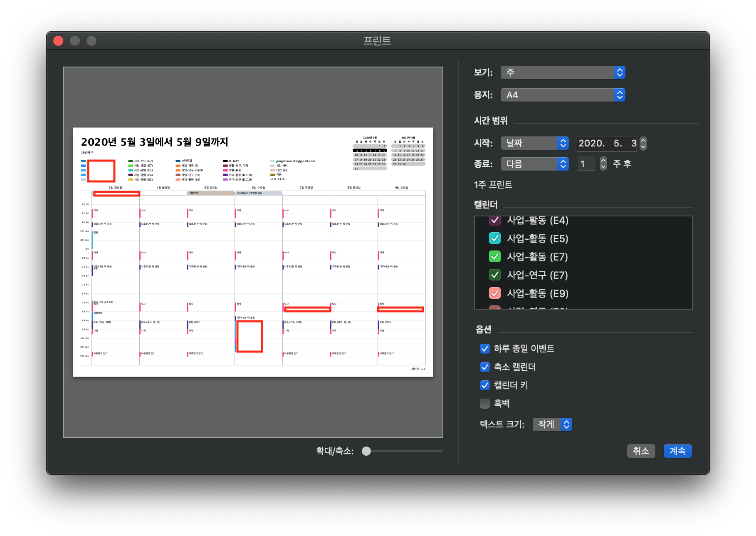This screenshot has height=536, width=756.
Task: Click the 2020년 6월 mini calendar in preview
Action: (408, 151)
